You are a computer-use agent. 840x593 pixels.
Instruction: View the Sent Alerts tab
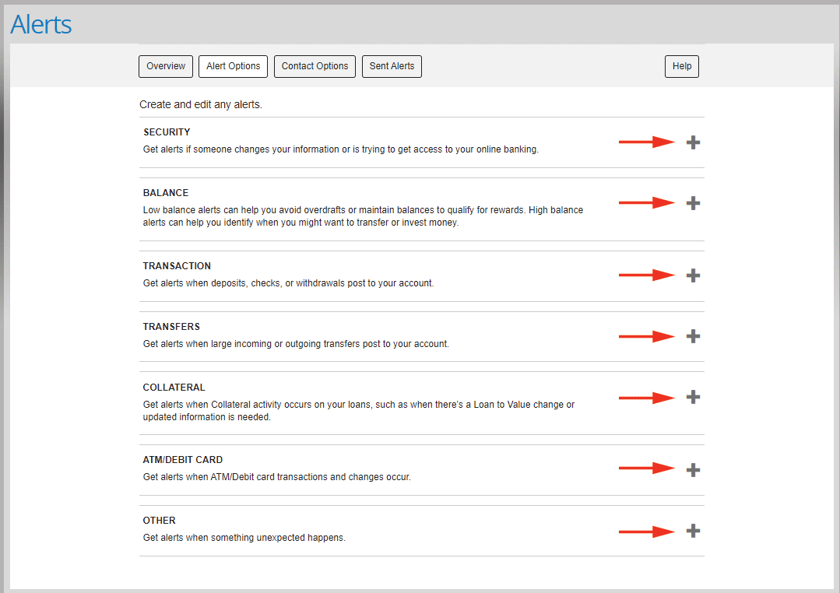(x=392, y=66)
